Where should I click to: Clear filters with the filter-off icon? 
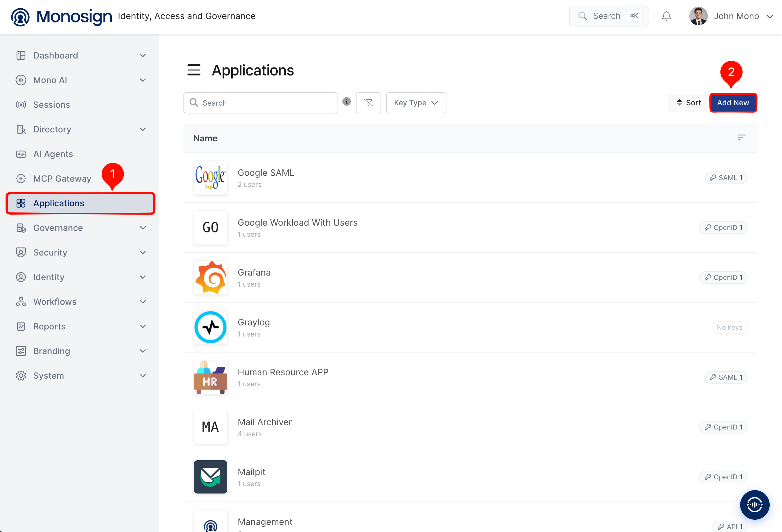tap(368, 103)
